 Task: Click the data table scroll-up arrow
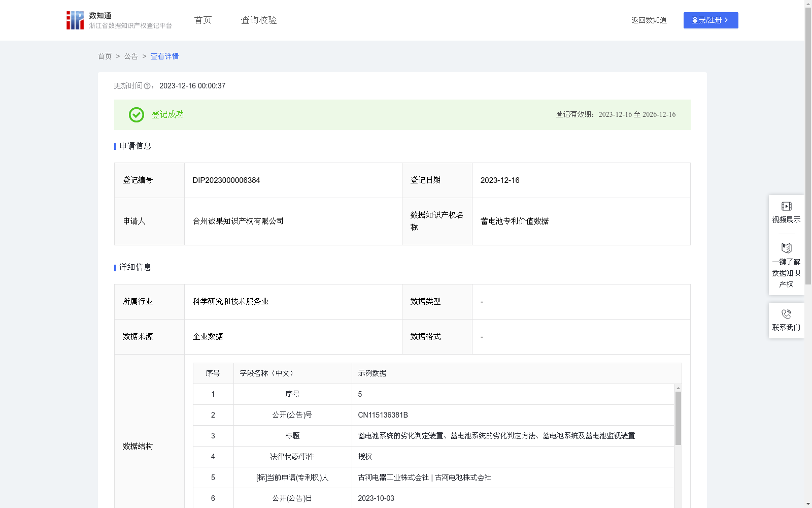678,388
